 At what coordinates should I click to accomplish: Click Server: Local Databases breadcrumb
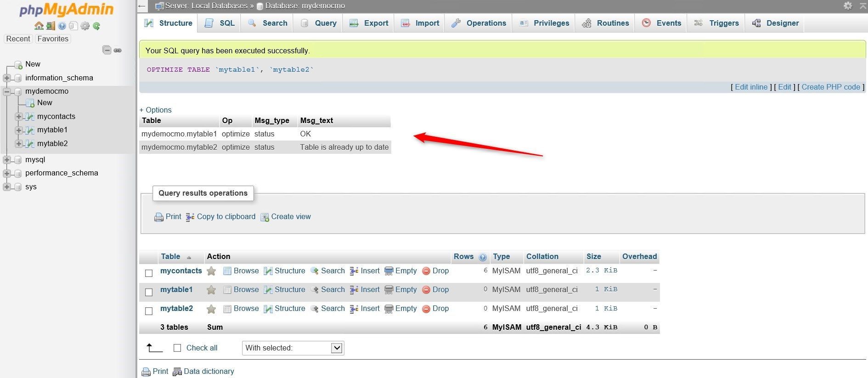coord(206,6)
